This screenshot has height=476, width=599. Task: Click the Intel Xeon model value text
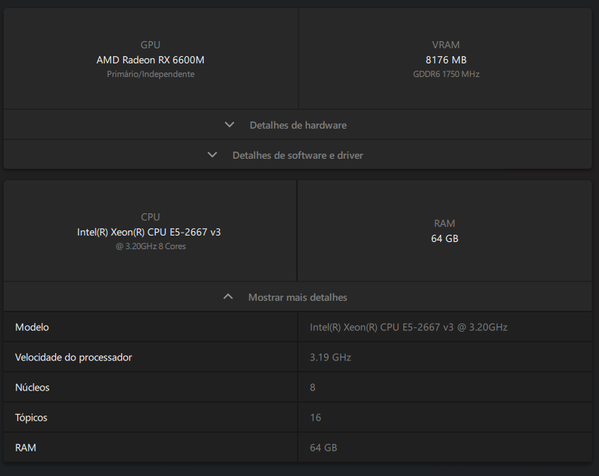pos(408,327)
